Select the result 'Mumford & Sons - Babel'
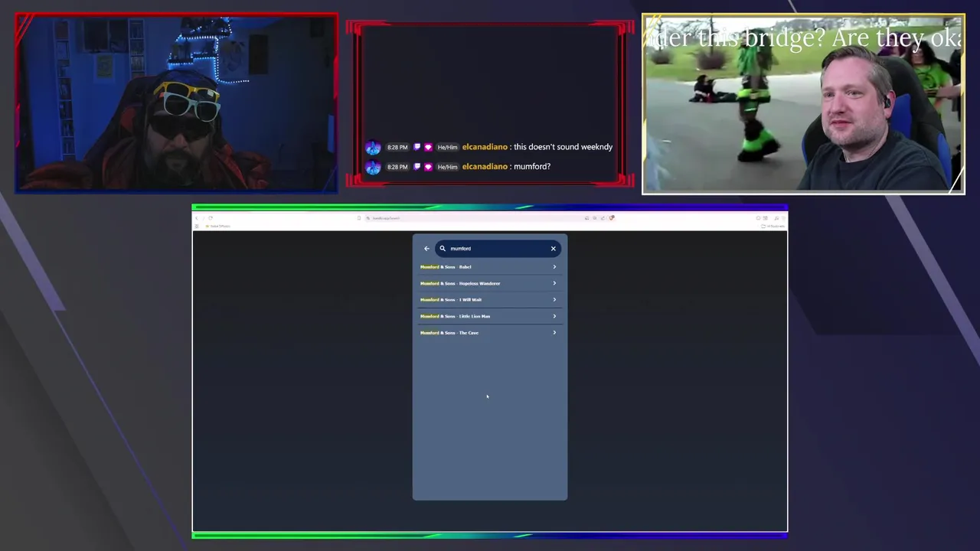This screenshot has height=551, width=980. (x=489, y=267)
